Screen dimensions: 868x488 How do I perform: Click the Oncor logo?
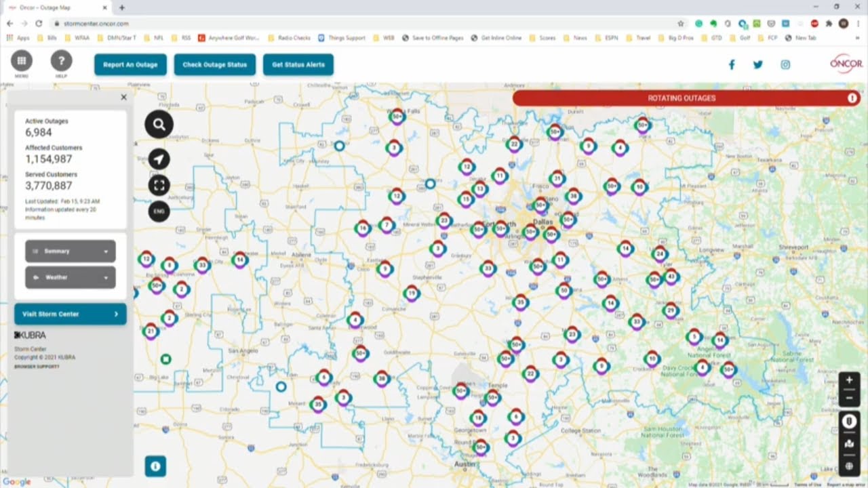pos(846,63)
